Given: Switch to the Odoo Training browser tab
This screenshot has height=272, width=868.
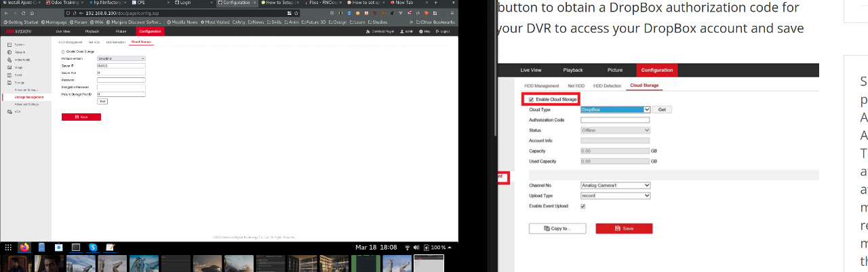Looking at the screenshot, I should click(64, 3).
